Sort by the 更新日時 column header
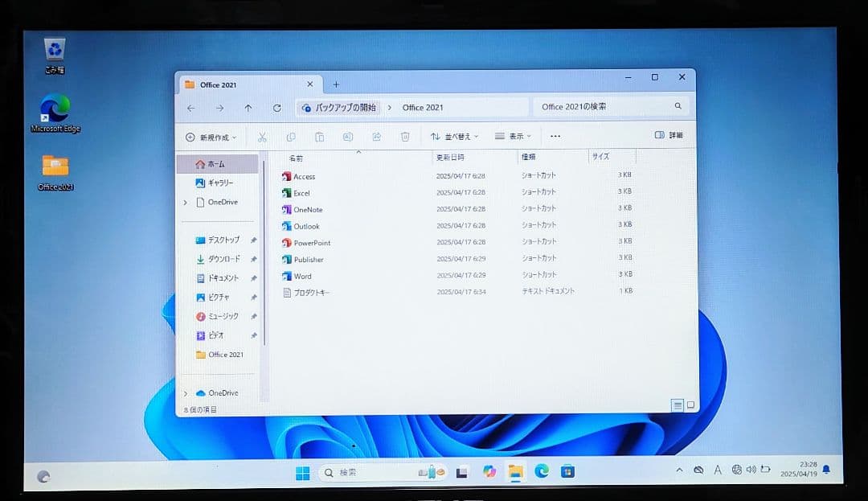 450,157
